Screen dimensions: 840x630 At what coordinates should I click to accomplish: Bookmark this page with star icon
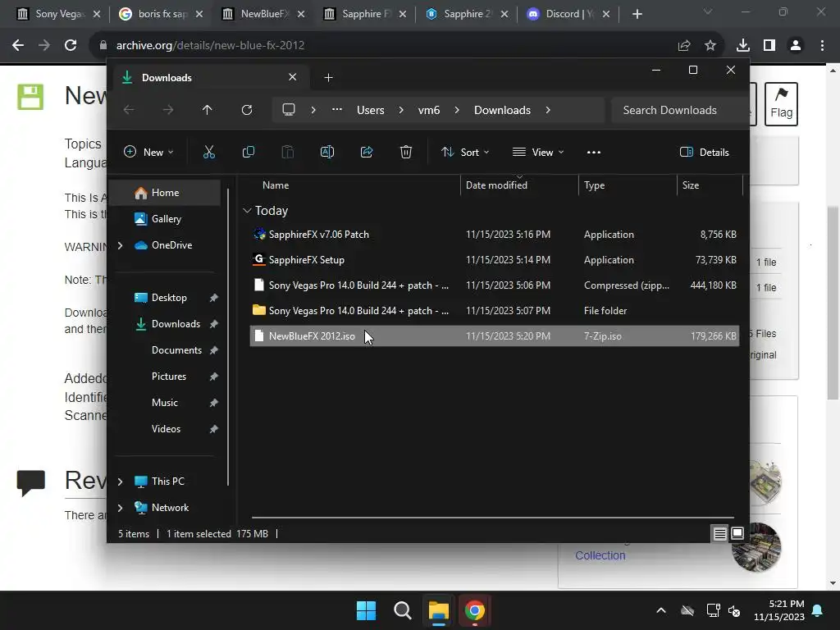pos(710,46)
